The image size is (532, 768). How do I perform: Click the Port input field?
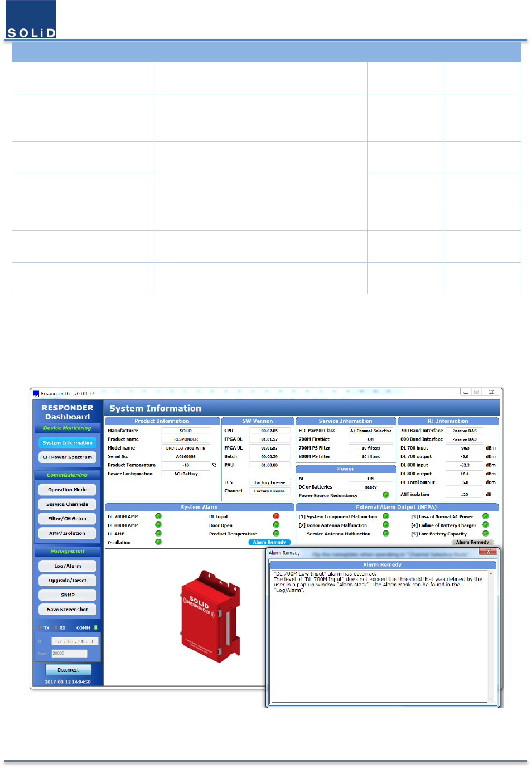click(69, 654)
